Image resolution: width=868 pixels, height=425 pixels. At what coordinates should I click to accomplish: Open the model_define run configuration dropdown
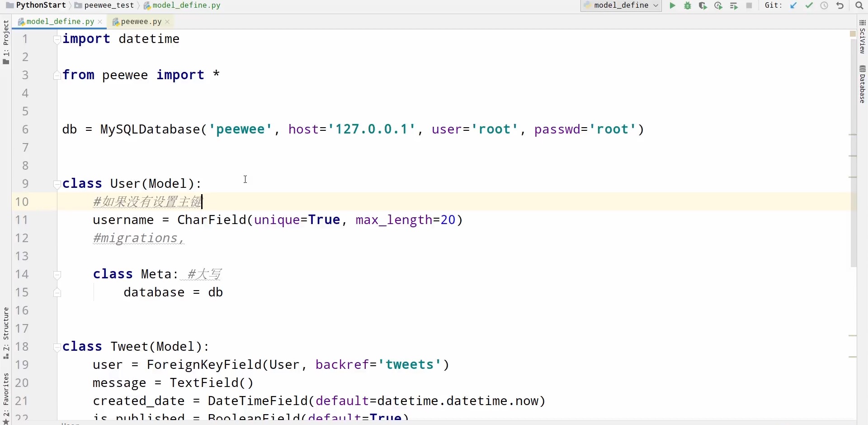click(621, 5)
